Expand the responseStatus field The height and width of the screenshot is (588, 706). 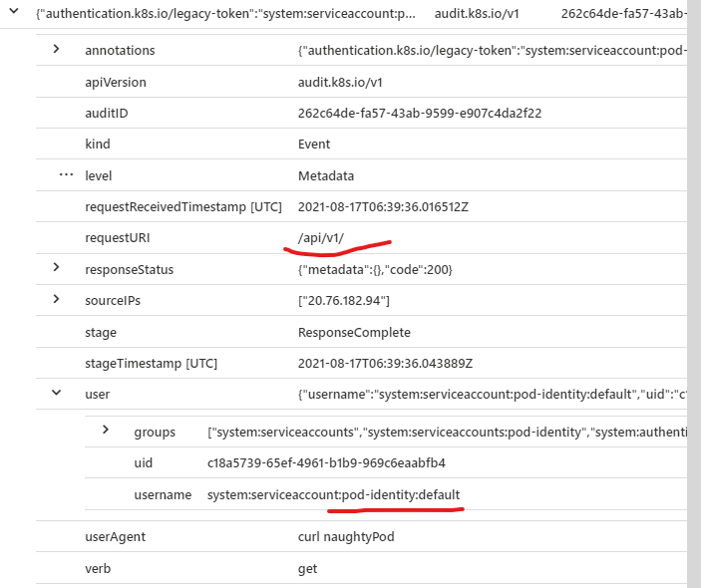click(x=56, y=268)
